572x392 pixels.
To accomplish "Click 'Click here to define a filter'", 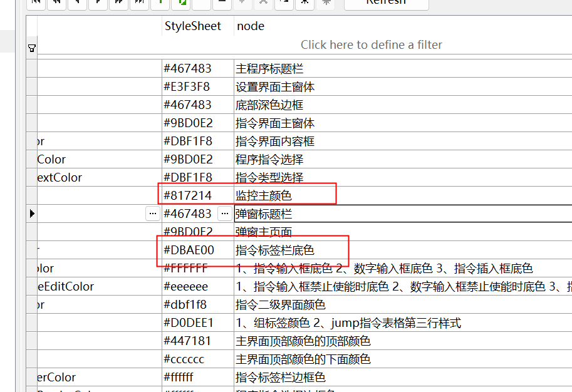I will (x=371, y=45).
